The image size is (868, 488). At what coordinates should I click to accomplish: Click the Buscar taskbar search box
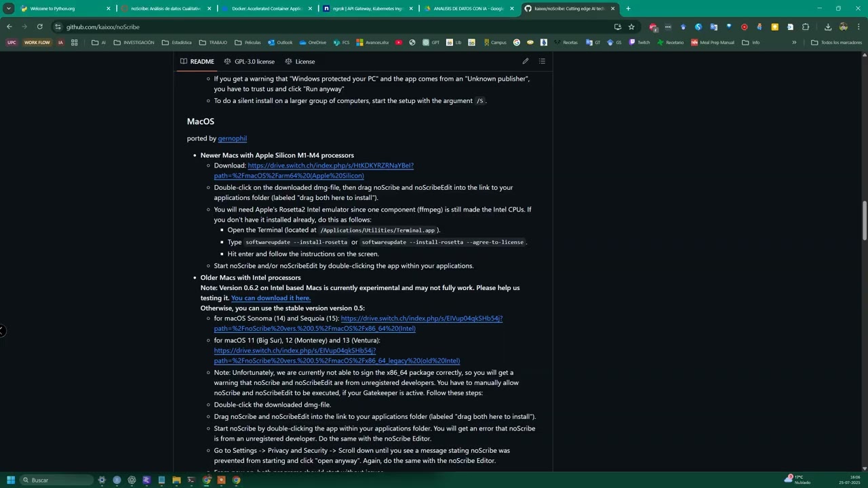(57, 480)
